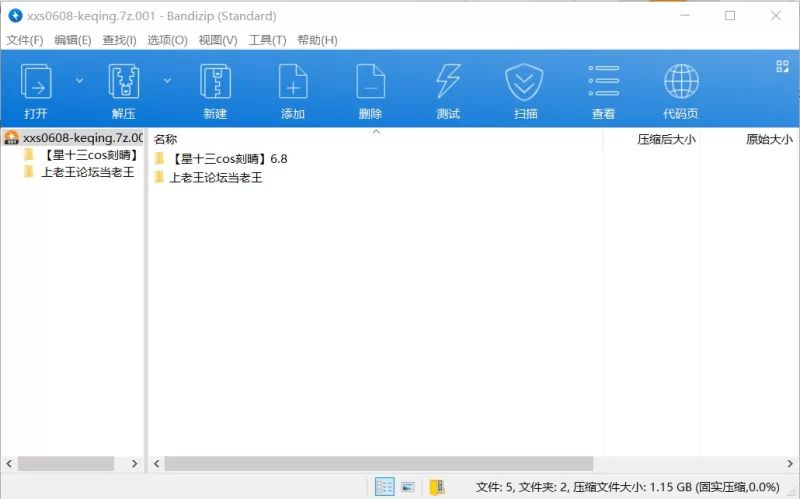Open the 帮助(H) menu
The image size is (800, 499).
click(317, 40)
